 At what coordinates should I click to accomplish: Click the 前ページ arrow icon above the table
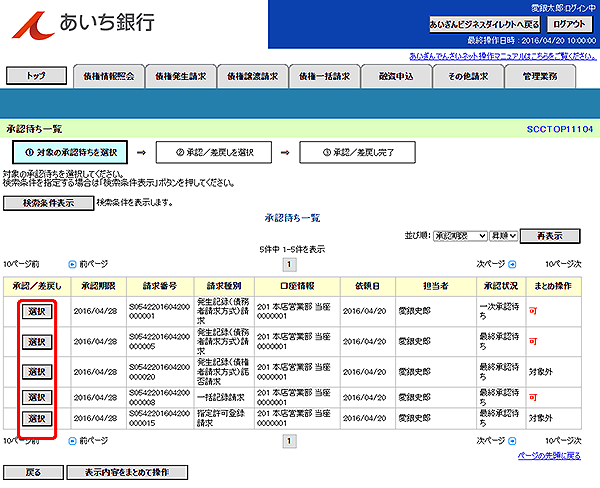coord(72,264)
